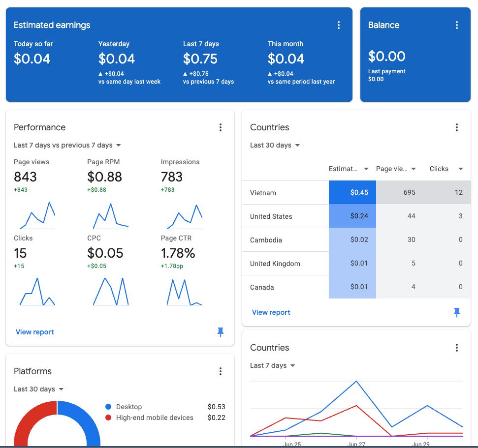This screenshot has width=478, height=448.
Task: Click the Page RPM sparkline chart
Action: pos(111,215)
